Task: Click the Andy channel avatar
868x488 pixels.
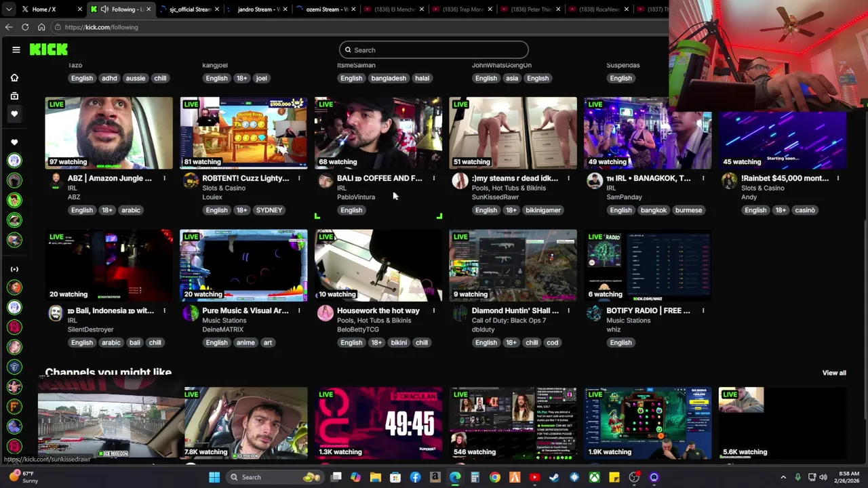Action: tap(729, 180)
